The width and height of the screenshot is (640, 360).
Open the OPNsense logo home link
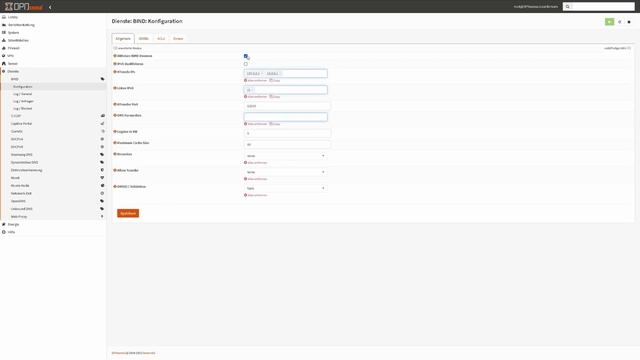click(24, 7)
